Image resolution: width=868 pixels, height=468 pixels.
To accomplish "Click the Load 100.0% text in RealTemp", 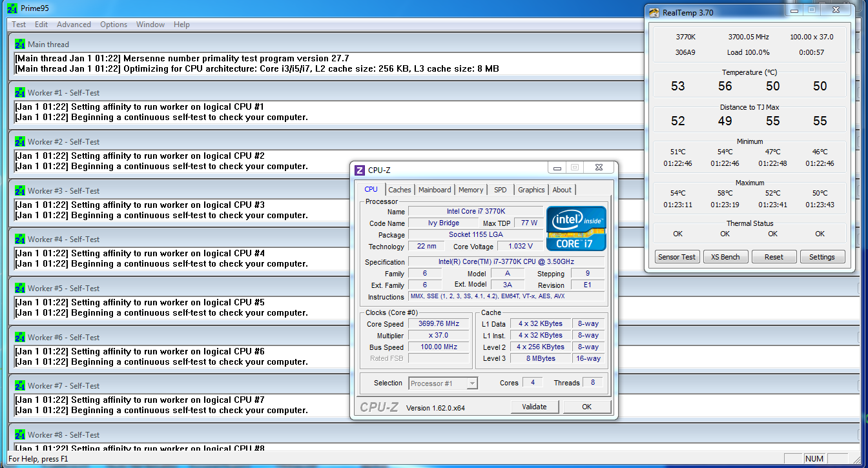I will pos(749,52).
